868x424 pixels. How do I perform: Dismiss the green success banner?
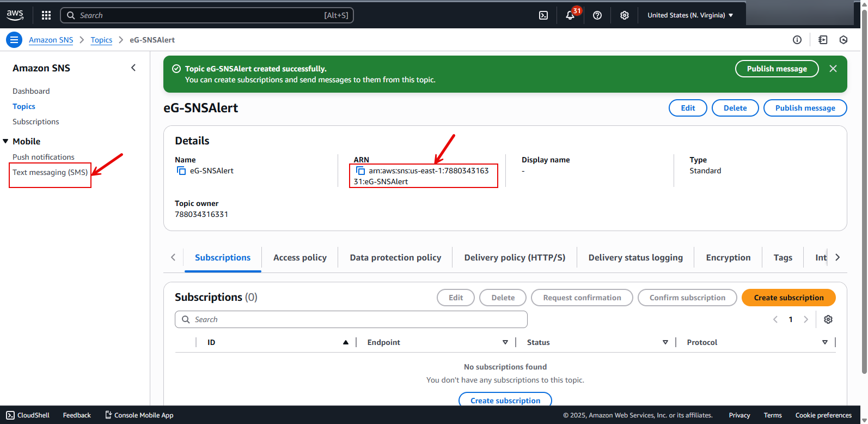tap(833, 69)
